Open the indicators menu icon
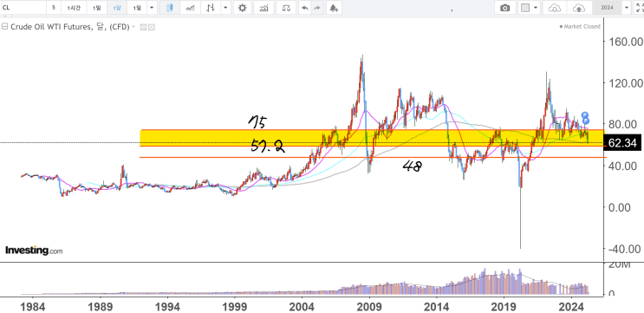Viewport: 644px width, 313px height. [264, 8]
